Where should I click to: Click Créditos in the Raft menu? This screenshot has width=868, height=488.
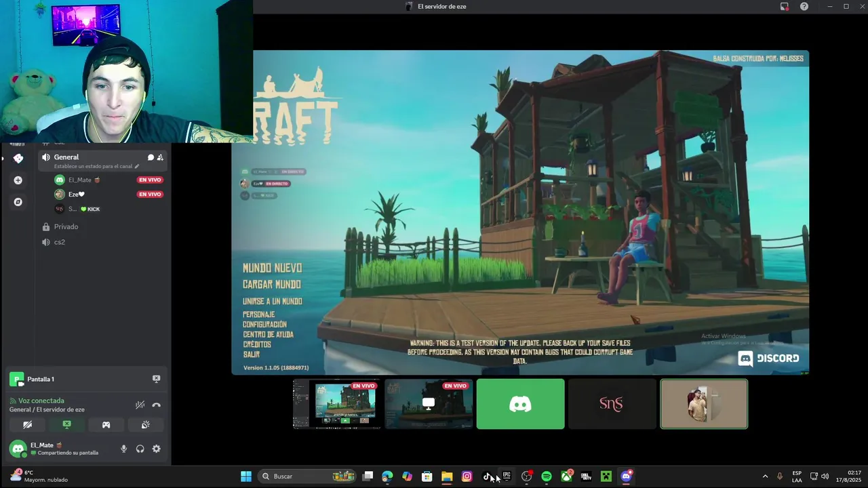pyautogui.click(x=257, y=344)
